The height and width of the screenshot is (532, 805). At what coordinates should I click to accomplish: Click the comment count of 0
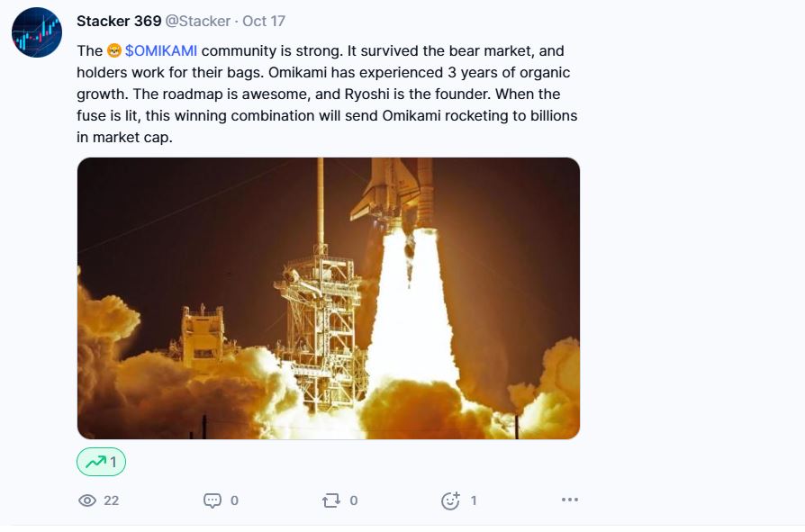[234, 500]
